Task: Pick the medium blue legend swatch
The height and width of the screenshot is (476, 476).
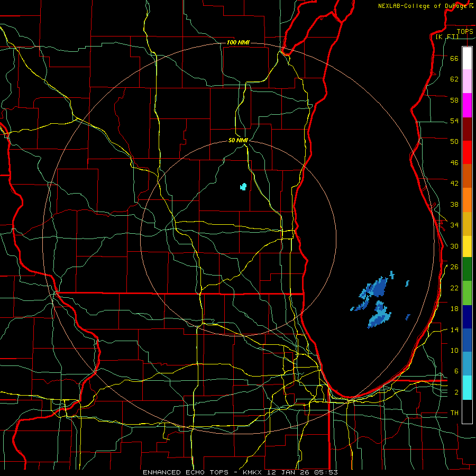Action: 467,340
